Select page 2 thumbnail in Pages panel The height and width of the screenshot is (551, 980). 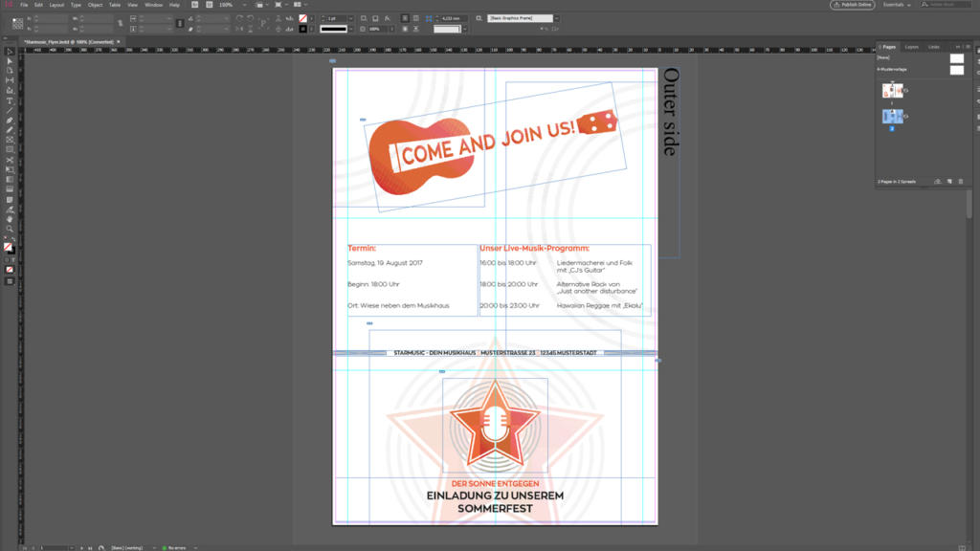(892, 116)
